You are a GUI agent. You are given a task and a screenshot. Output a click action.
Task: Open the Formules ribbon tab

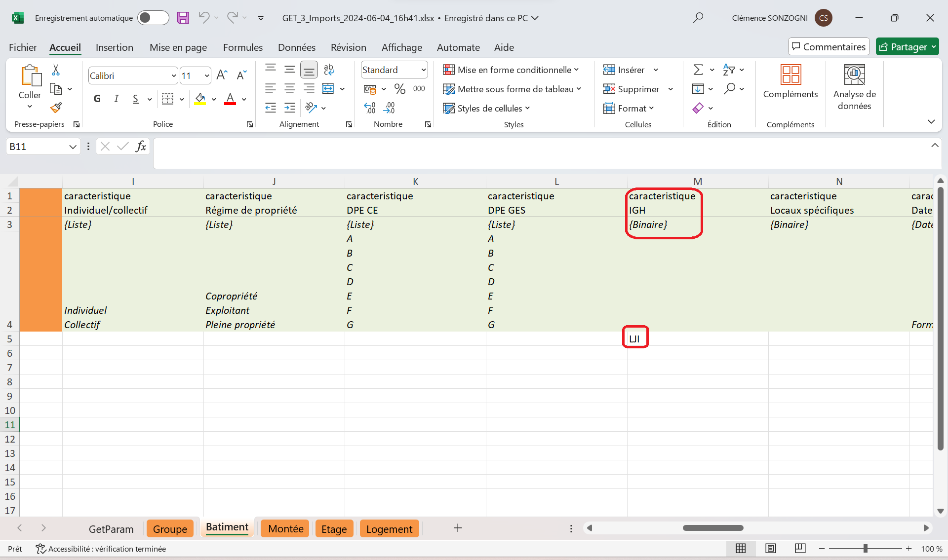242,47
